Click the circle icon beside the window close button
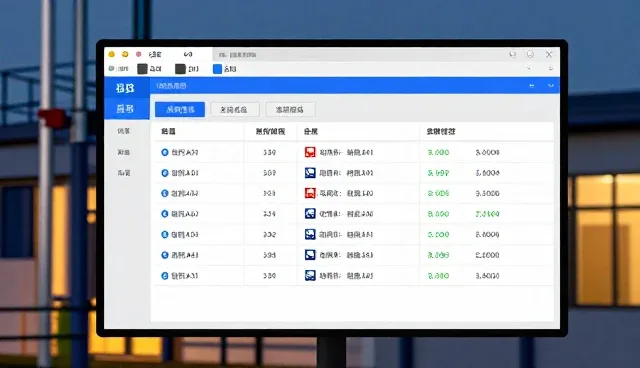This screenshot has height=368, width=640. tap(530, 54)
